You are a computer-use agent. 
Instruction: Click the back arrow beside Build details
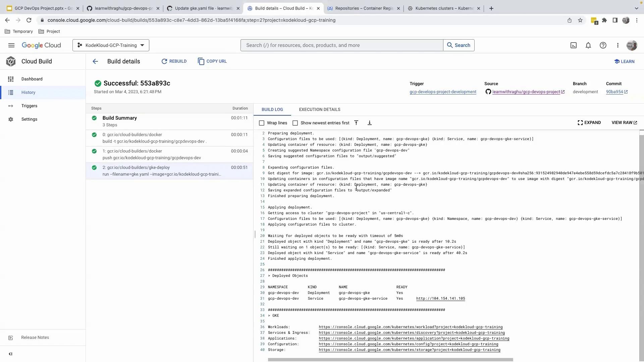pyautogui.click(x=95, y=61)
